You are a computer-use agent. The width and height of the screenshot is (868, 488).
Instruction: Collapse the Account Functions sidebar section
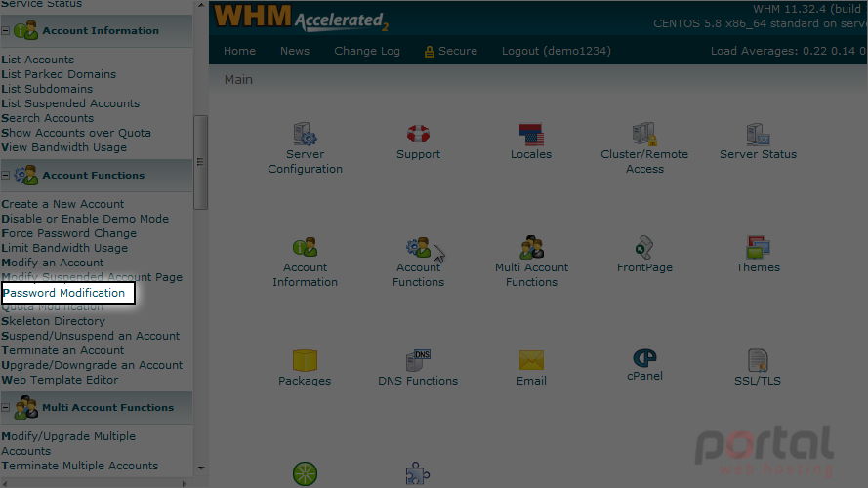tap(6, 176)
